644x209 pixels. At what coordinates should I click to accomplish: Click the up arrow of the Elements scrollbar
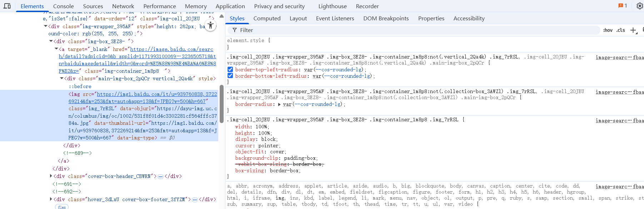(221, 16)
